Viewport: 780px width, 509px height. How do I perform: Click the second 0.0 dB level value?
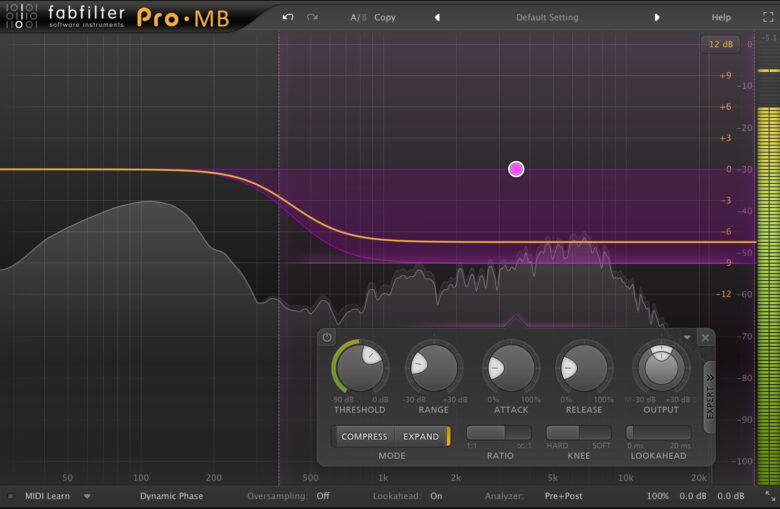tap(731, 496)
